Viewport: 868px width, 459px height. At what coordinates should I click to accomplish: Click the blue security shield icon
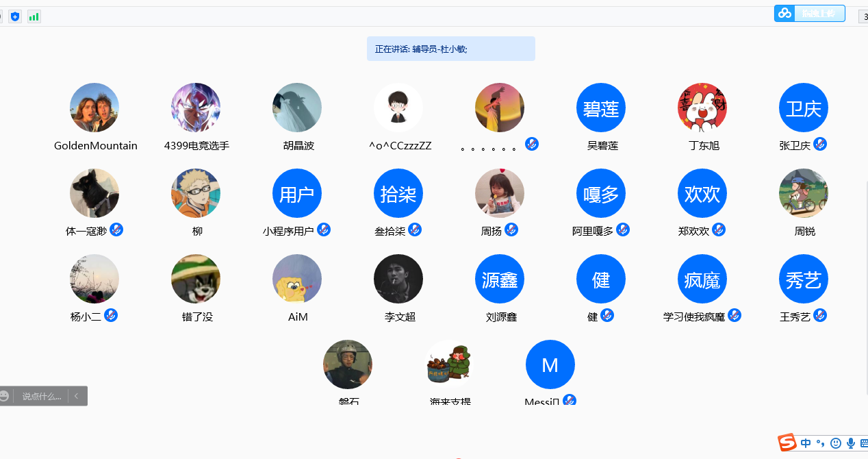[x=15, y=16]
